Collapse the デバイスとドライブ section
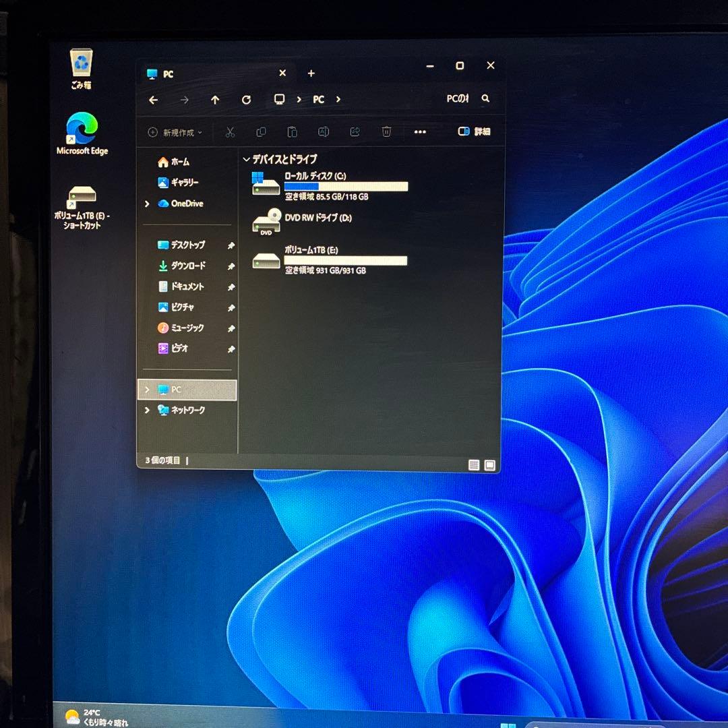This screenshot has height=728, width=728. pos(245,159)
